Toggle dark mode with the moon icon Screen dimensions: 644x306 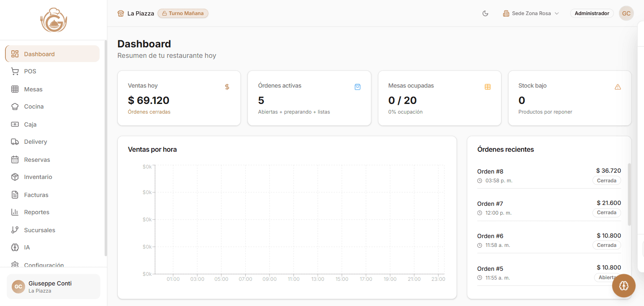(x=486, y=13)
